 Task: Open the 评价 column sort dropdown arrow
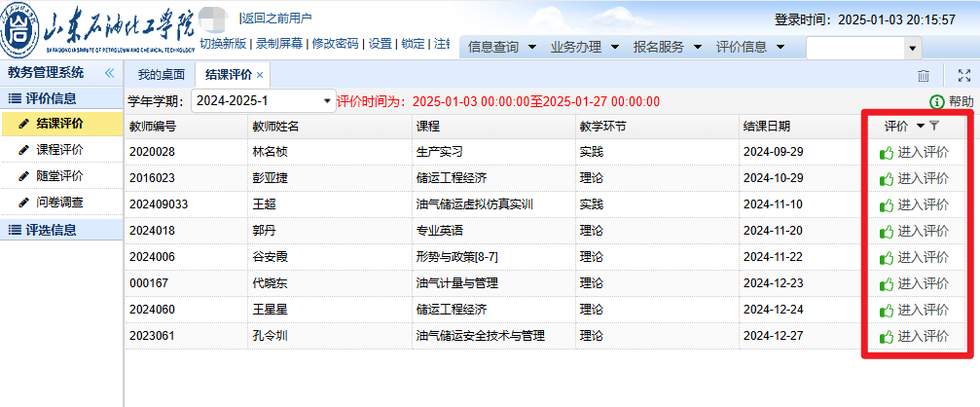pyautogui.click(x=921, y=126)
